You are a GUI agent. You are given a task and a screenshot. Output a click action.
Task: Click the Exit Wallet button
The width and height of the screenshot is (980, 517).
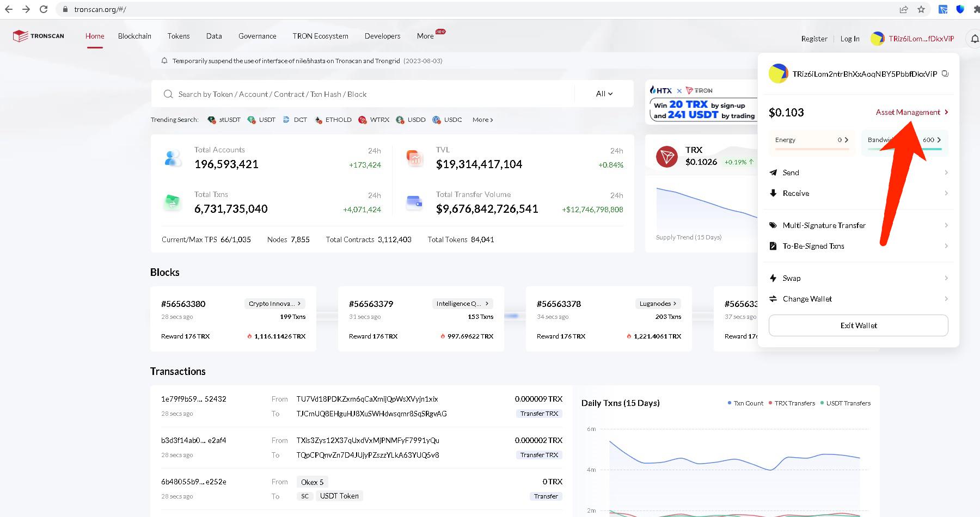click(x=859, y=325)
